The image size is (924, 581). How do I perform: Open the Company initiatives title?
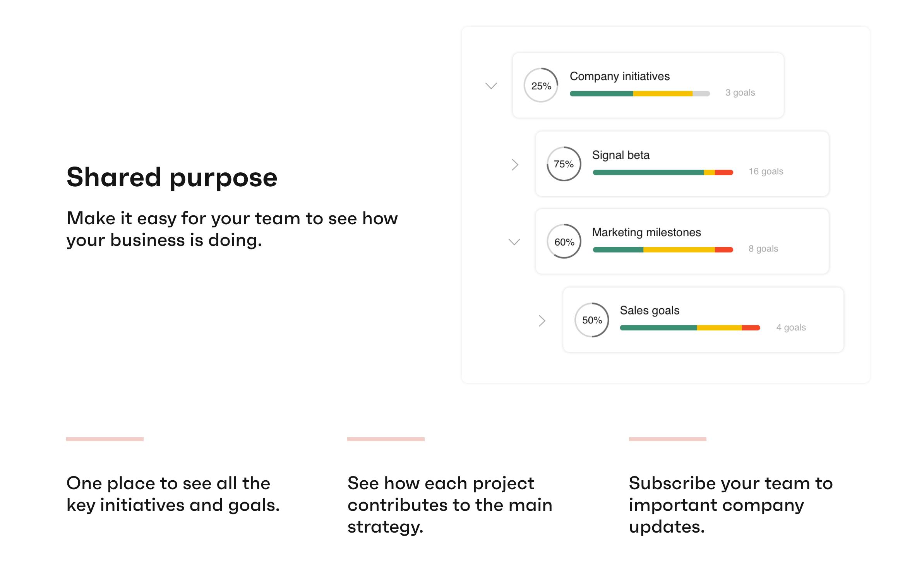[x=619, y=76]
